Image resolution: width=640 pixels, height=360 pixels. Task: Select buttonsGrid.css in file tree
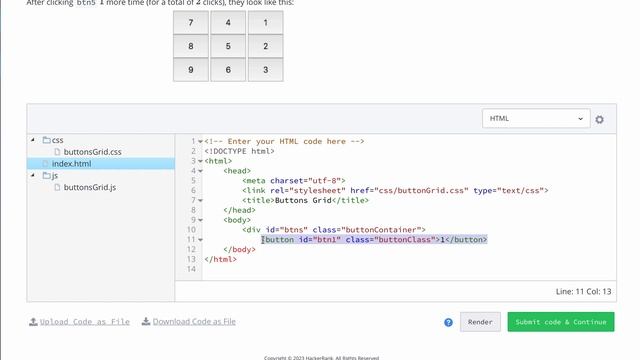coord(93,152)
